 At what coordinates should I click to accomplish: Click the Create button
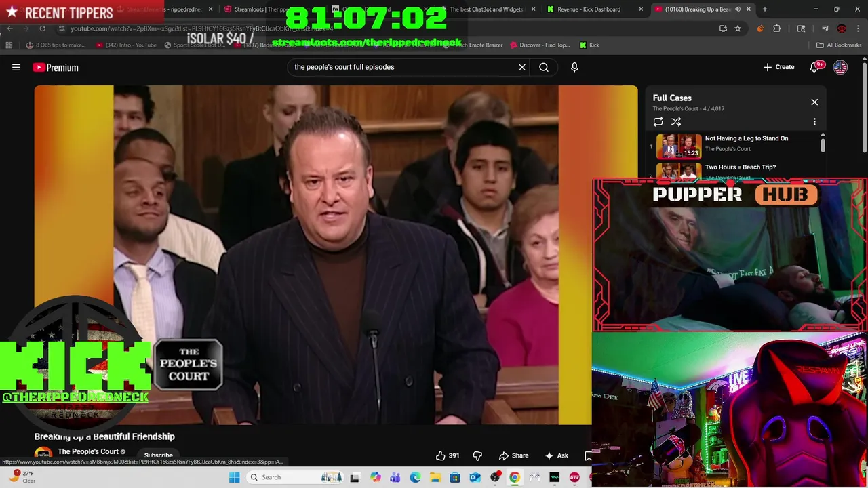click(x=778, y=67)
